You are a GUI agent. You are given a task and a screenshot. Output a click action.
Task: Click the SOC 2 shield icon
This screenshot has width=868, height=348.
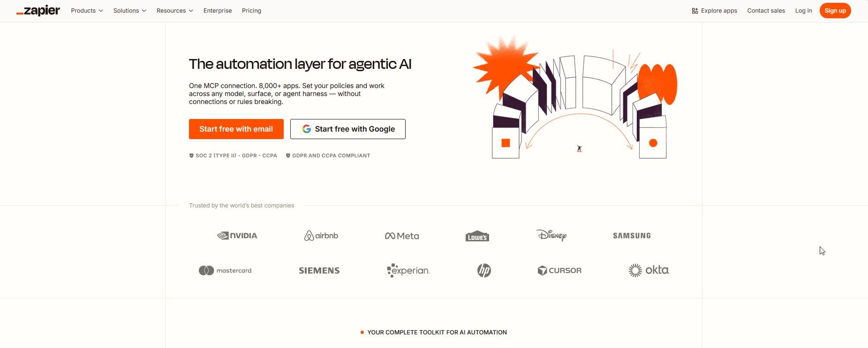(x=191, y=155)
